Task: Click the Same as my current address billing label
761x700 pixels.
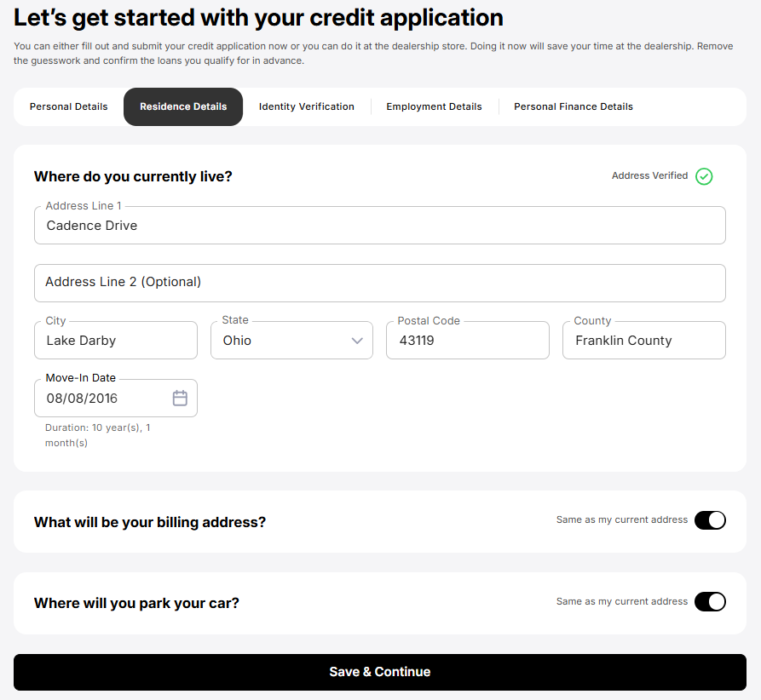Action: coord(622,519)
